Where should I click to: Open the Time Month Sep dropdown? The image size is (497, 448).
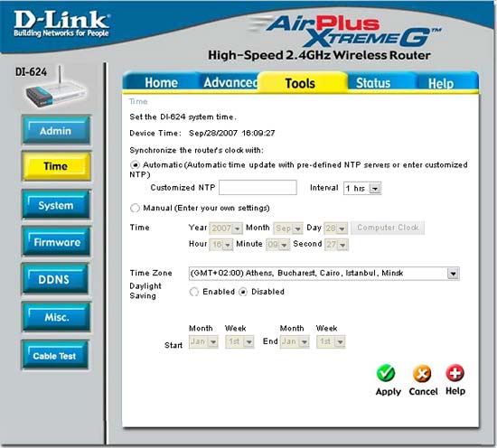coord(287,229)
